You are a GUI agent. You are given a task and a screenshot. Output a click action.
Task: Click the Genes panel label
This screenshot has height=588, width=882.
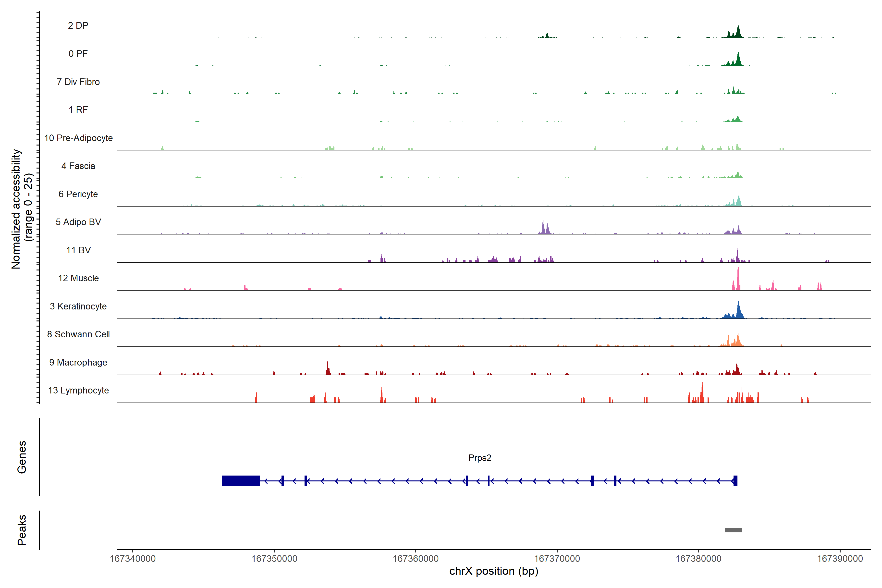[x=22, y=457]
